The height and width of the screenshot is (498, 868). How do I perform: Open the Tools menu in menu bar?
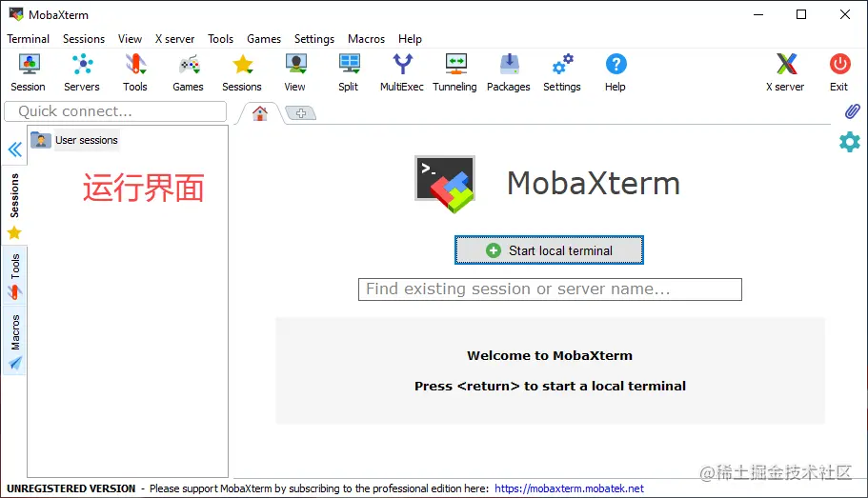[x=220, y=39]
